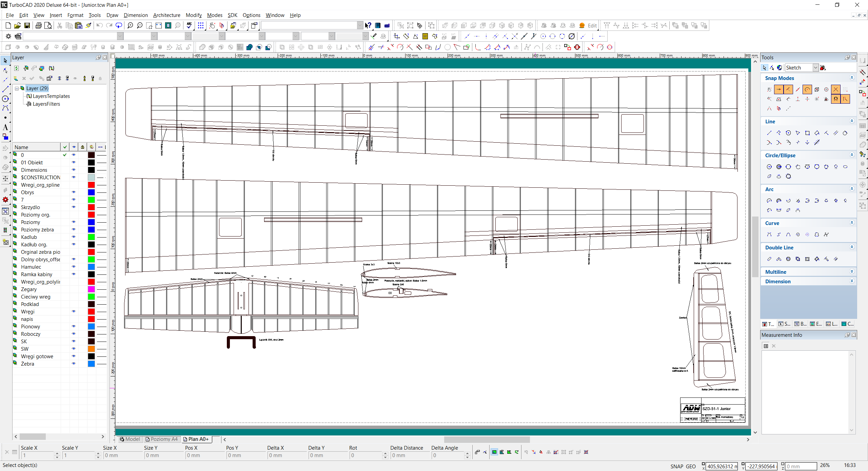
Task: Click the Zoom In magnifier icon
Action: pyautogui.click(x=130, y=25)
